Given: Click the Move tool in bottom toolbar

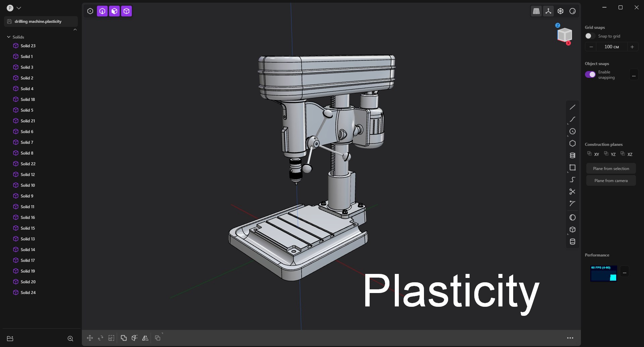Looking at the screenshot, I should (90, 338).
